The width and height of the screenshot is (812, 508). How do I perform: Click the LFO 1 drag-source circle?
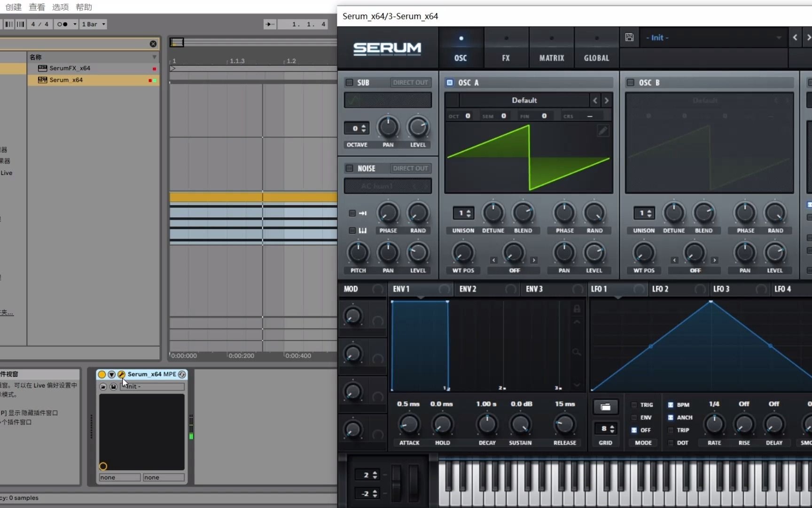tap(639, 289)
